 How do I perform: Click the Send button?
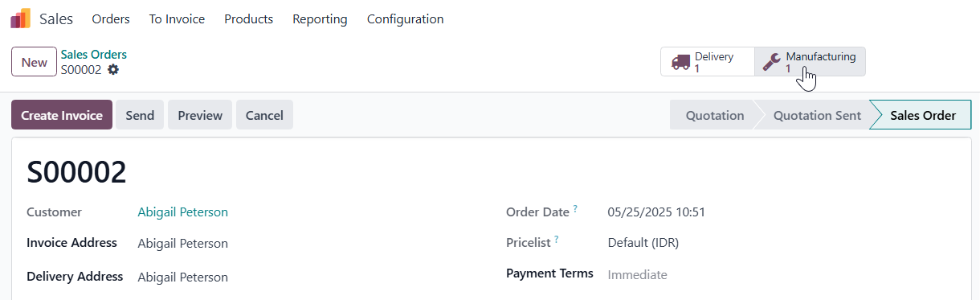pos(140,115)
